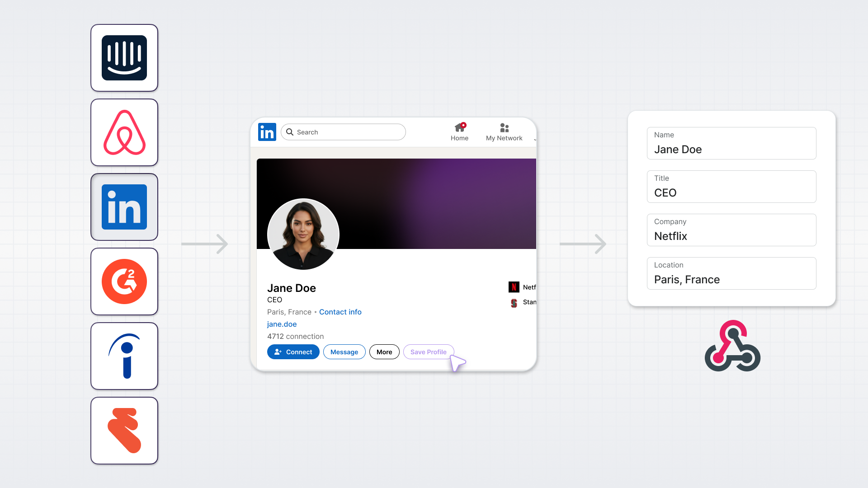Click the webhook icon below the form
The image size is (868, 488).
coord(732,346)
